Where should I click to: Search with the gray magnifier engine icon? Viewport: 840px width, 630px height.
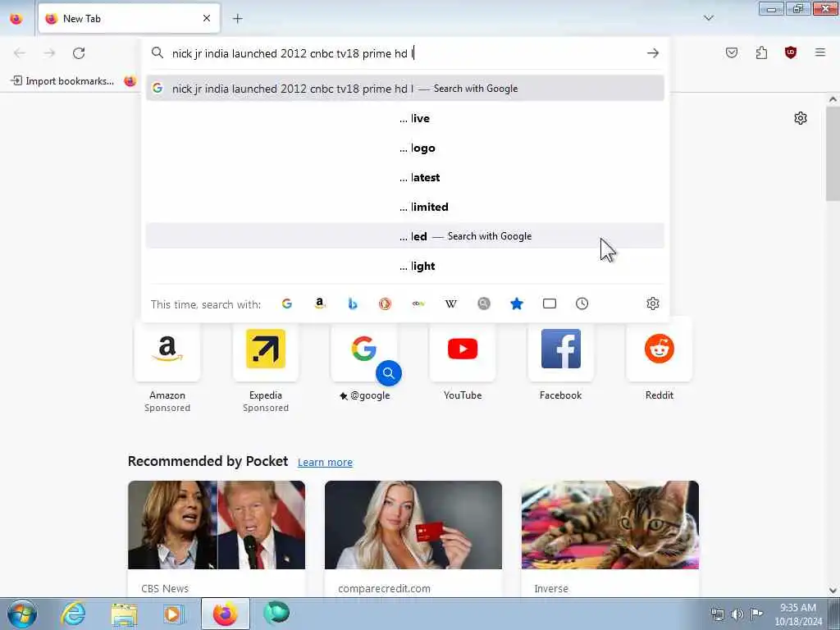tap(484, 304)
